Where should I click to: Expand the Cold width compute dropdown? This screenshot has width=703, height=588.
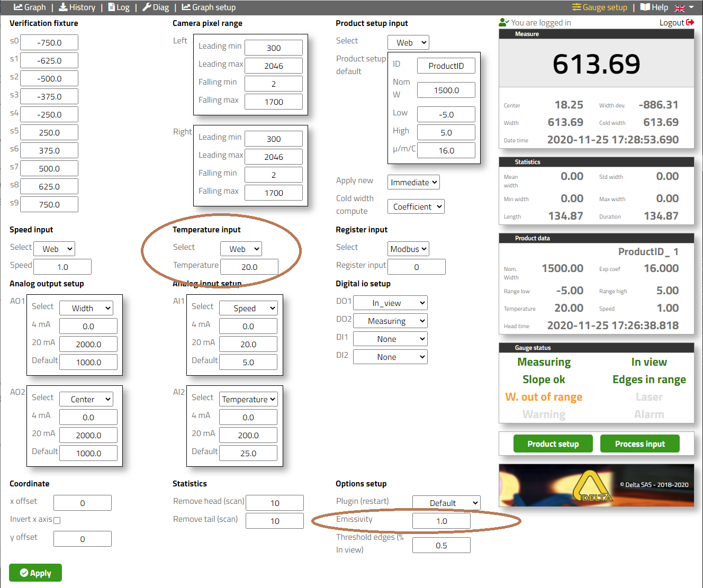[x=416, y=207]
